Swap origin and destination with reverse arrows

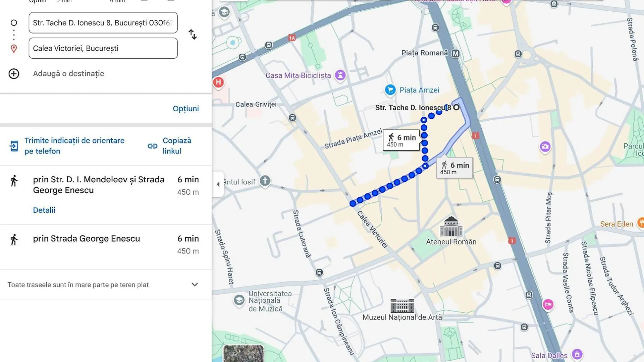coord(193,35)
